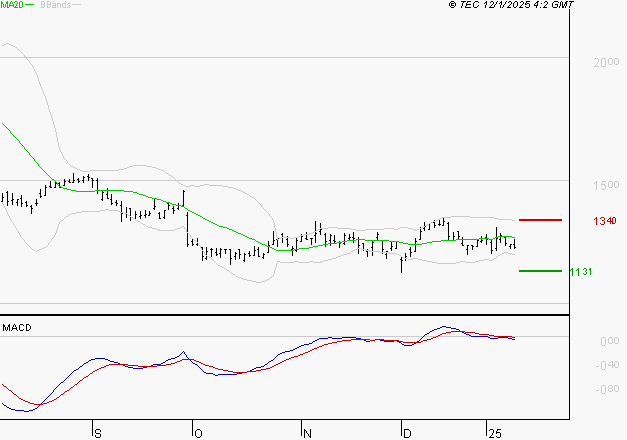Screen dimensions: 627x440
Task: Click the TEC copyright timestamp text
Action: click(511, 5)
